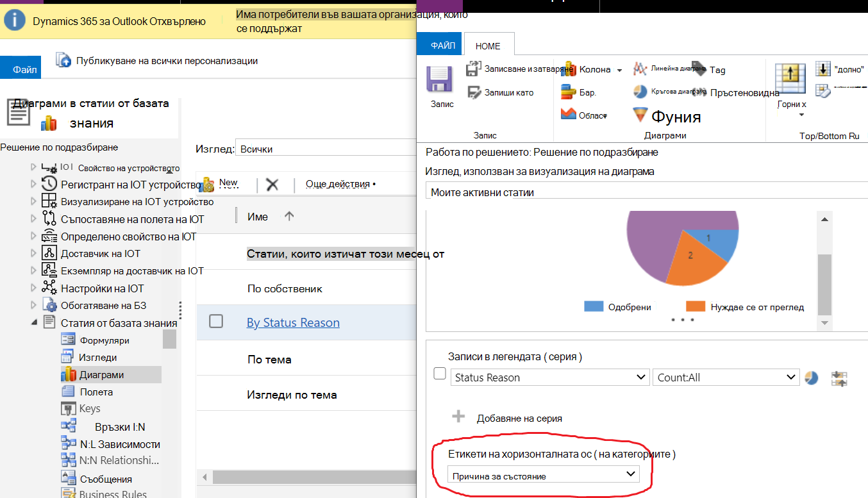Click the По тема row in the chart list

[306, 359]
